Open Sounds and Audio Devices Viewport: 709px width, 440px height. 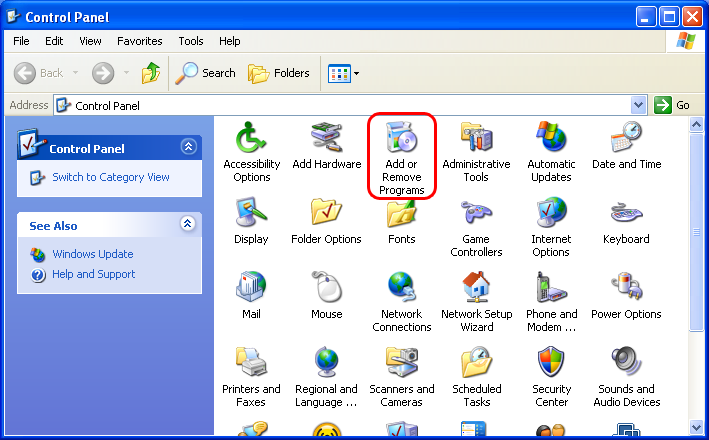click(626, 377)
